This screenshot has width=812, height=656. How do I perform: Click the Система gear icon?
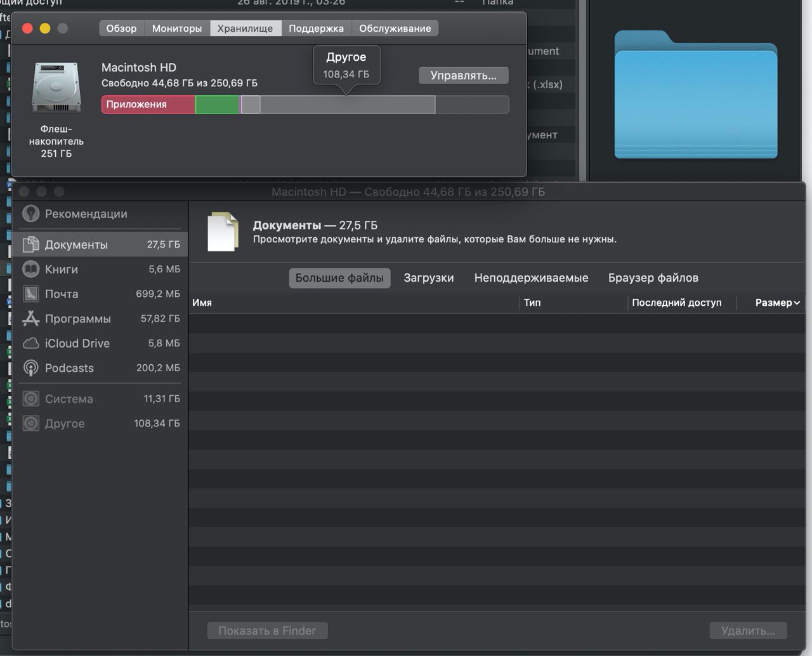(x=30, y=398)
